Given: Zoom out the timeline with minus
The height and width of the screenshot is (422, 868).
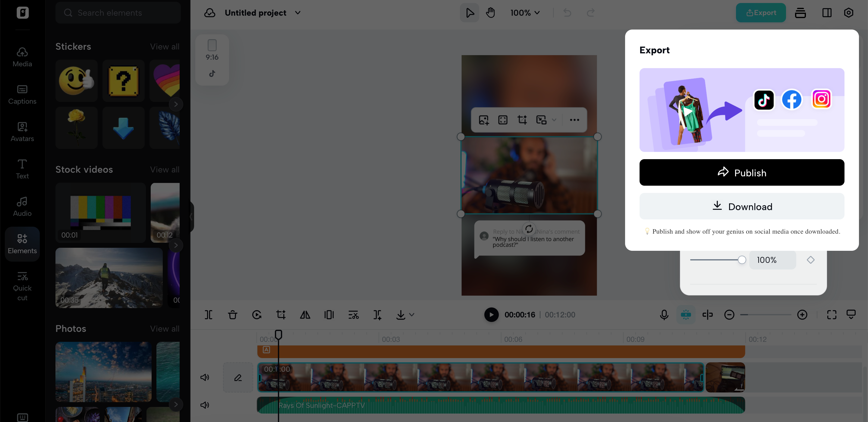Looking at the screenshot, I should click(729, 315).
